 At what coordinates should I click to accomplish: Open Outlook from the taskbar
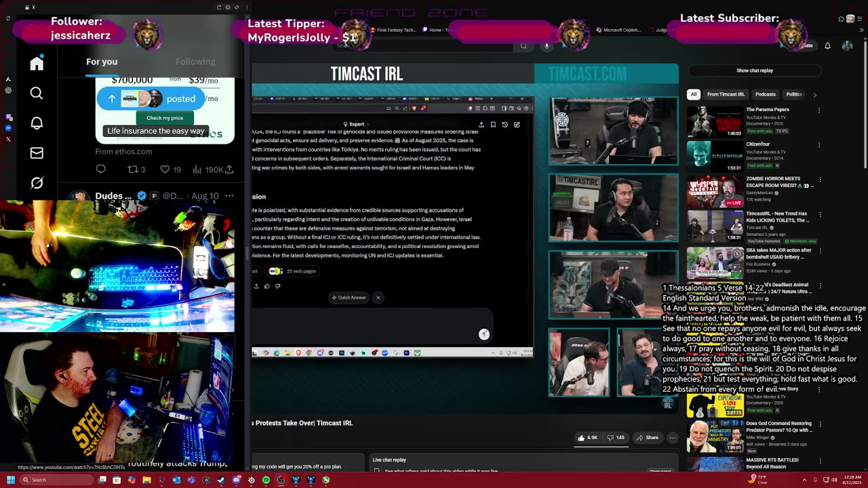(x=176, y=480)
